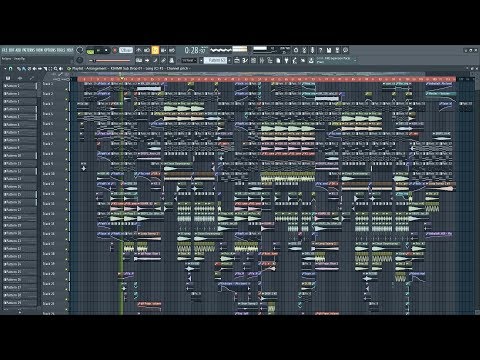Screen dimensions: 480x360
Task: Click the tempo display box
Action: tap(126, 50)
